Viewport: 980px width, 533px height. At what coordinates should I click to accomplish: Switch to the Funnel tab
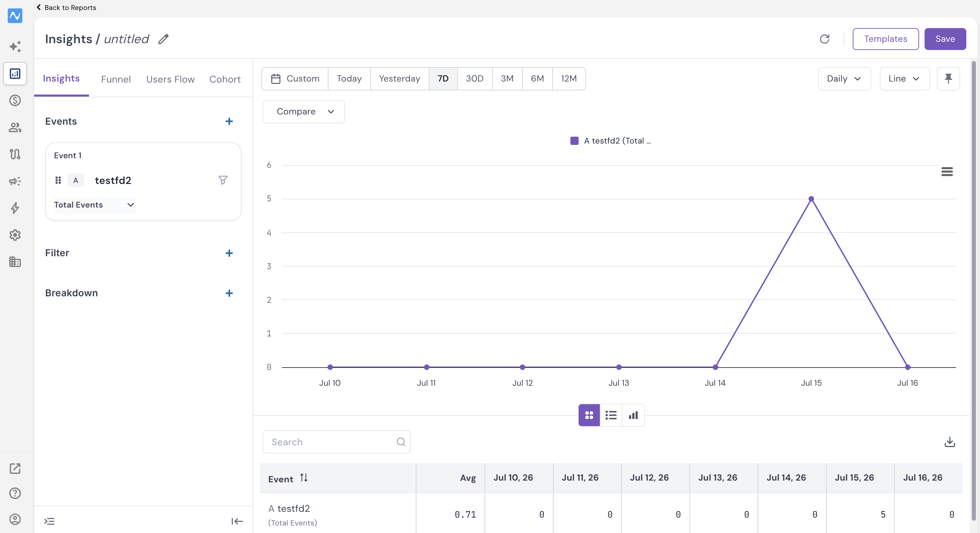pos(116,79)
